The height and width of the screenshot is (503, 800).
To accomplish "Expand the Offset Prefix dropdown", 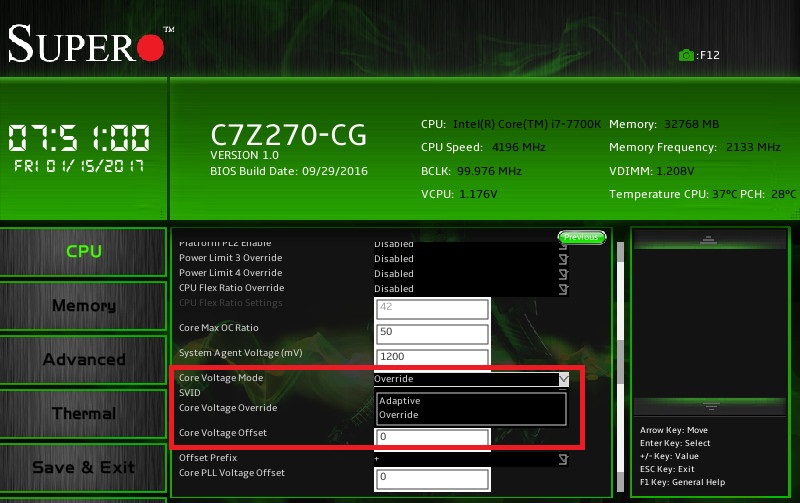I will click(563, 459).
